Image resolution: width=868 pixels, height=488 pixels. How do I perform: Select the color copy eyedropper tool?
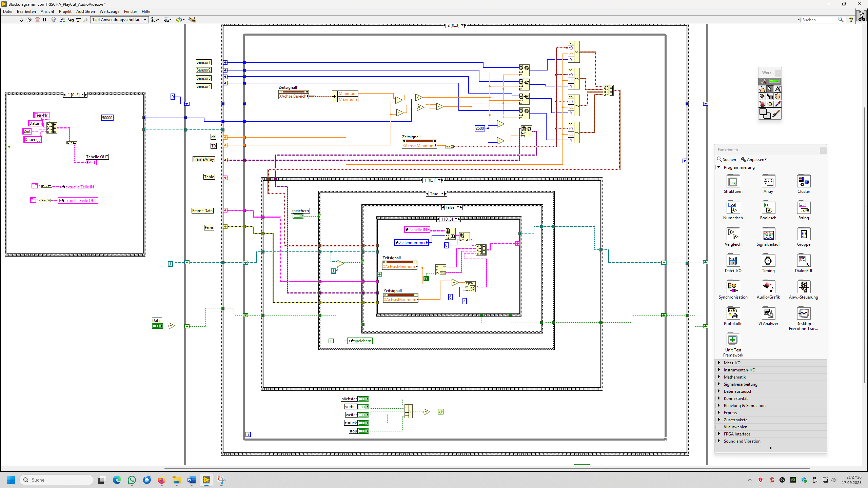click(x=778, y=104)
